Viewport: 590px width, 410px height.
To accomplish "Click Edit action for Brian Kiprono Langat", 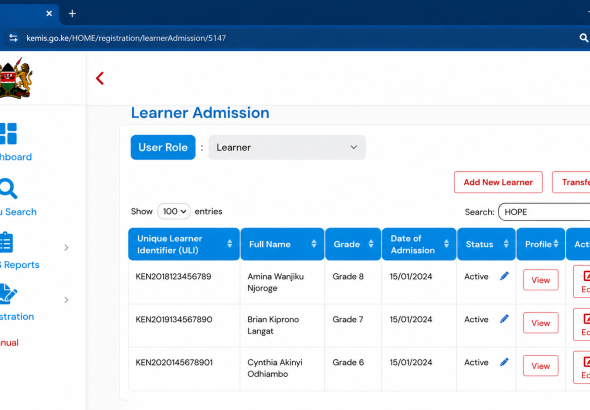I will pos(582,325).
